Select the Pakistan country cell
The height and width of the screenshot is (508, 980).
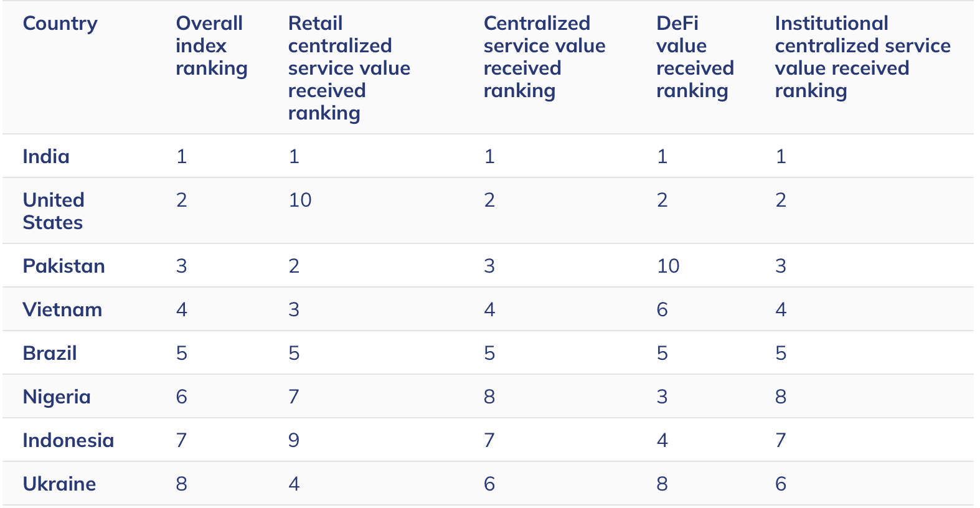pyautogui.click(x=64, y=266)
